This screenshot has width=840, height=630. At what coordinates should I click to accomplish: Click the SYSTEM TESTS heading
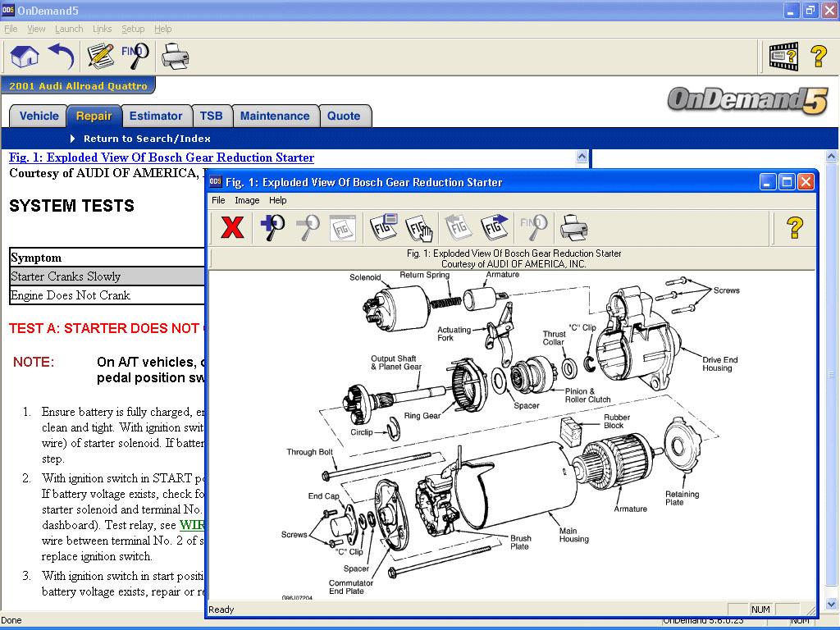pos(72,206)
